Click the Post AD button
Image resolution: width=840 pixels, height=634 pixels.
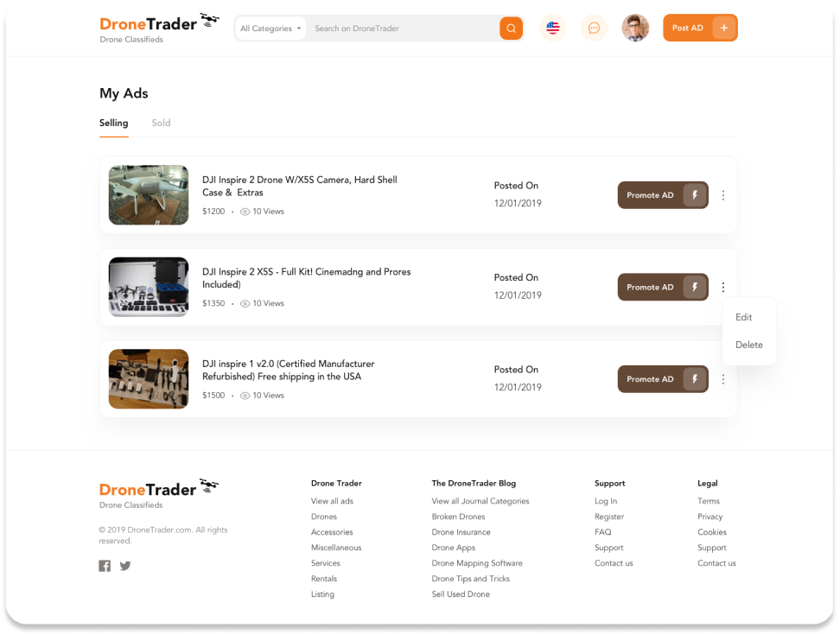(x=700, y=28)
